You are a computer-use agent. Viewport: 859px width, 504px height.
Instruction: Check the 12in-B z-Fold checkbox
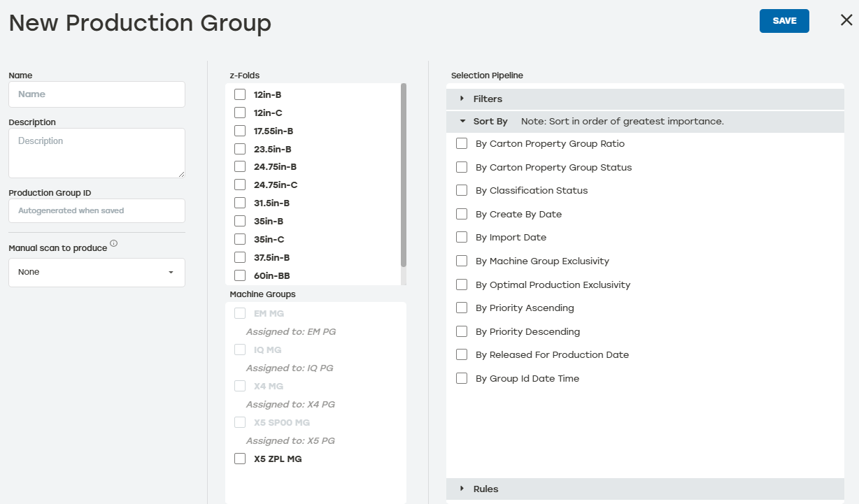point(240,94)
